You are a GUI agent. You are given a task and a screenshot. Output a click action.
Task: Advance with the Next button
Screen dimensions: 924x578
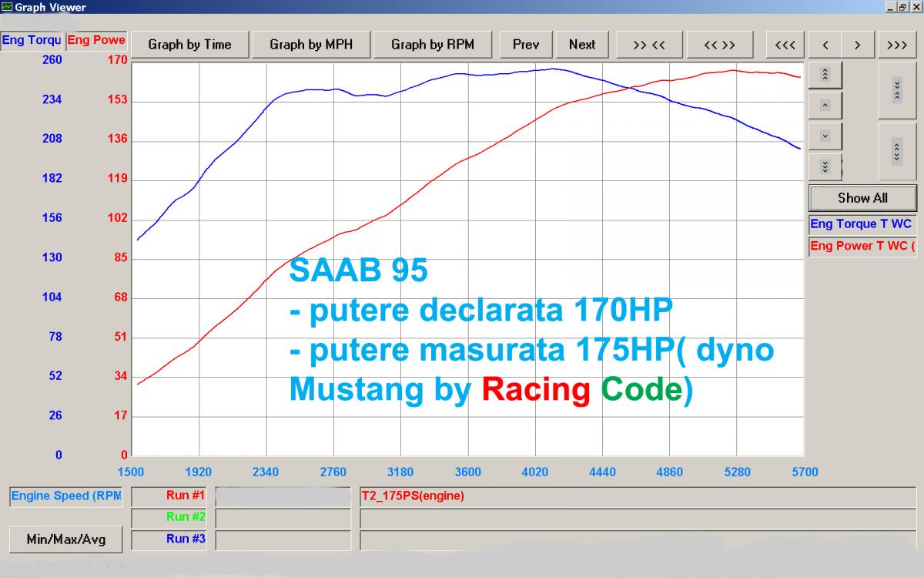coord(582,45)
